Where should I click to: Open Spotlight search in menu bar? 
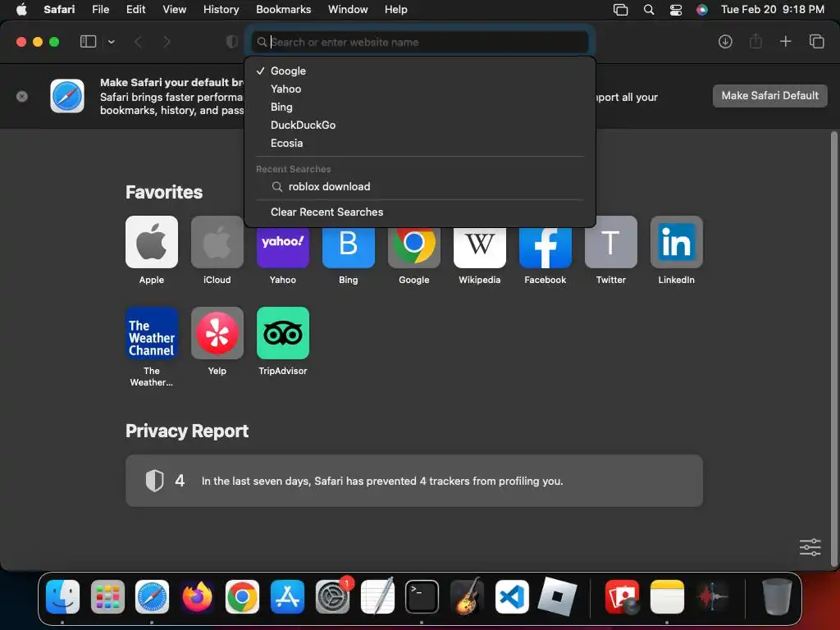(649, 9)
